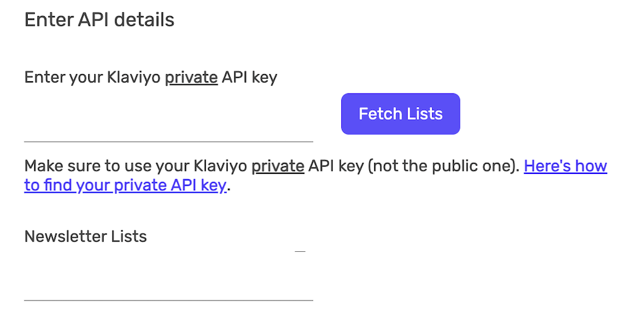Expand the Newsletter Lists dropdown

[168, 277]
